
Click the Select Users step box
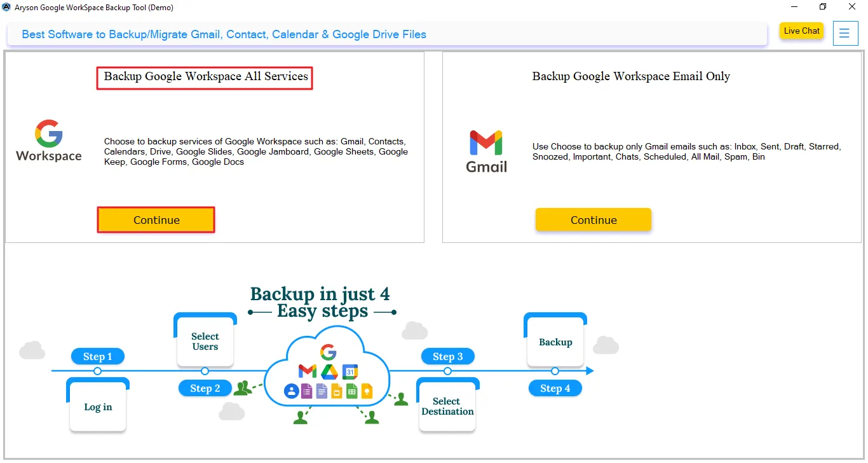click(205, 341)
